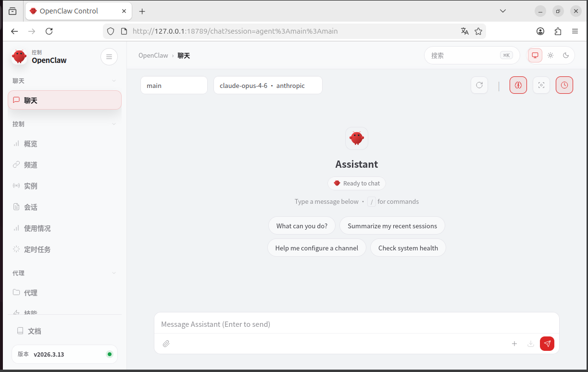Click the focus mode icon button
Screen dimensions: 588x372
[541, 85]
